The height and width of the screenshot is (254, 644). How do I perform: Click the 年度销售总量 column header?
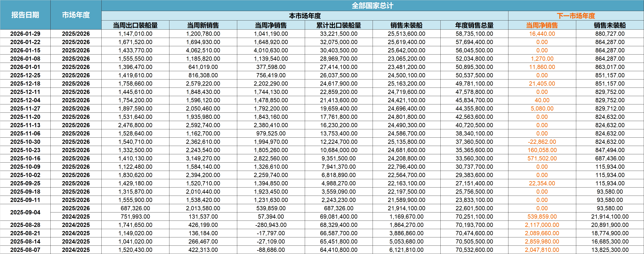tap(474, 25)
